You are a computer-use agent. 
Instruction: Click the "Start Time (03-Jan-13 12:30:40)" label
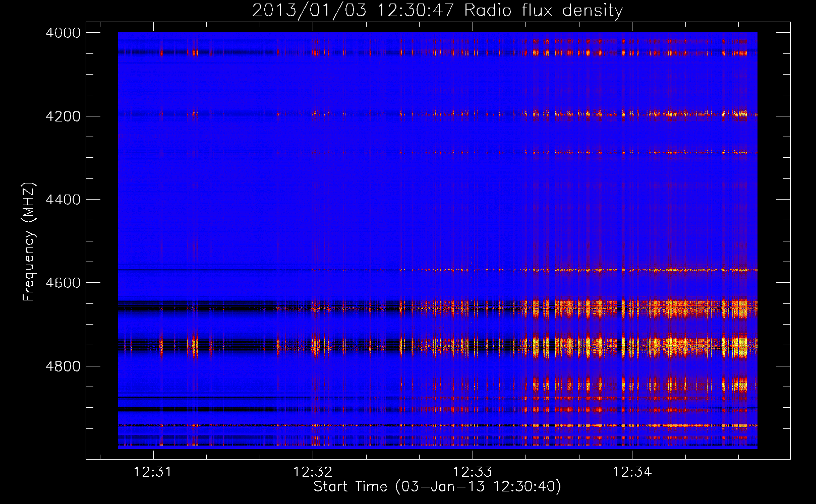point(437,487)
